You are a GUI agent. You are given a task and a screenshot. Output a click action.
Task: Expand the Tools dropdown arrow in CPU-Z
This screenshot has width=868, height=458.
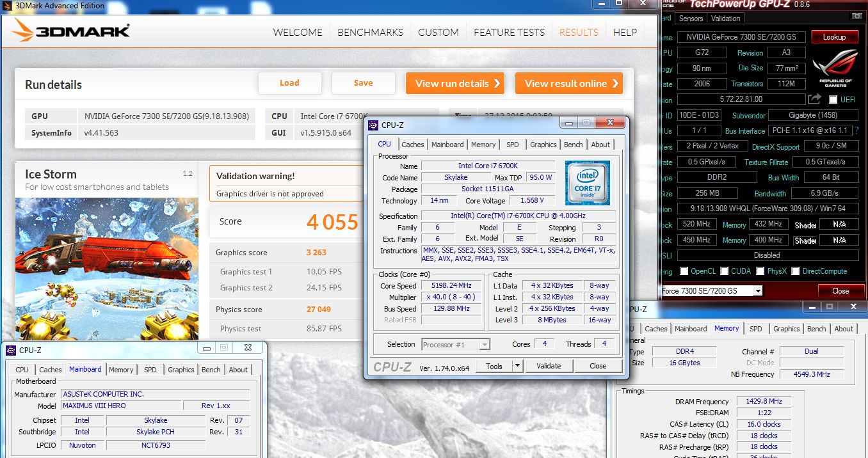517,366
